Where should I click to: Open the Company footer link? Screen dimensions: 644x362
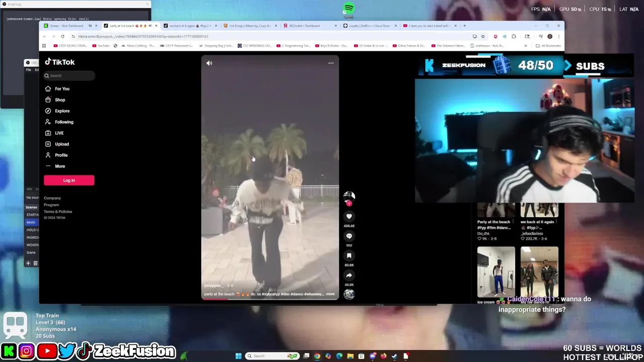52,198
